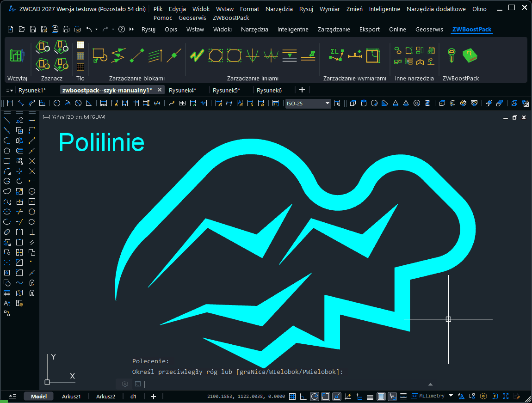Toggle ortho mode in status bar
The width and height of the screenshot is (532, 403).
tap(303, 396)
